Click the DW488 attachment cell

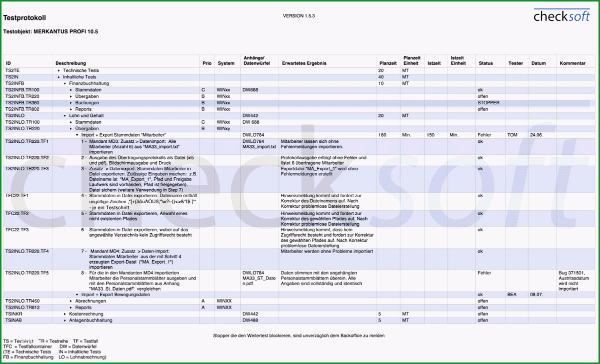pos(250,320)
